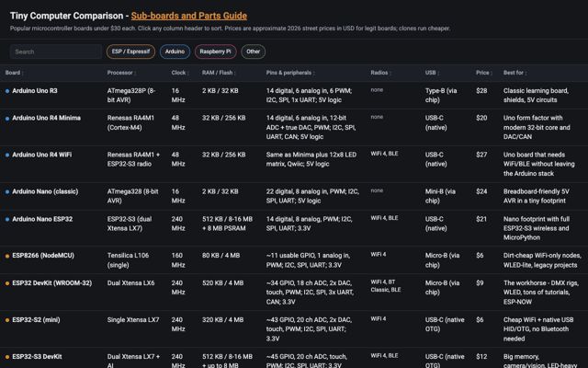Screen dimensions: 588x368
Task: Sort table by Best for column header
Action: coord(514,73)
